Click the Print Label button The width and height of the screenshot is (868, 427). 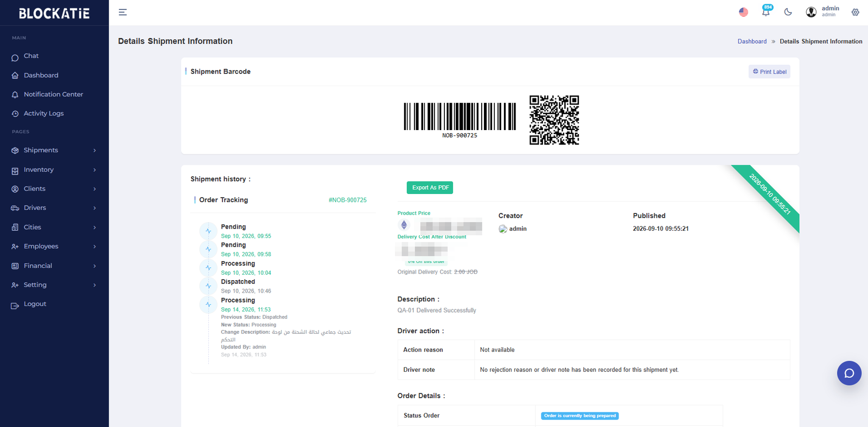pos(769,72)
